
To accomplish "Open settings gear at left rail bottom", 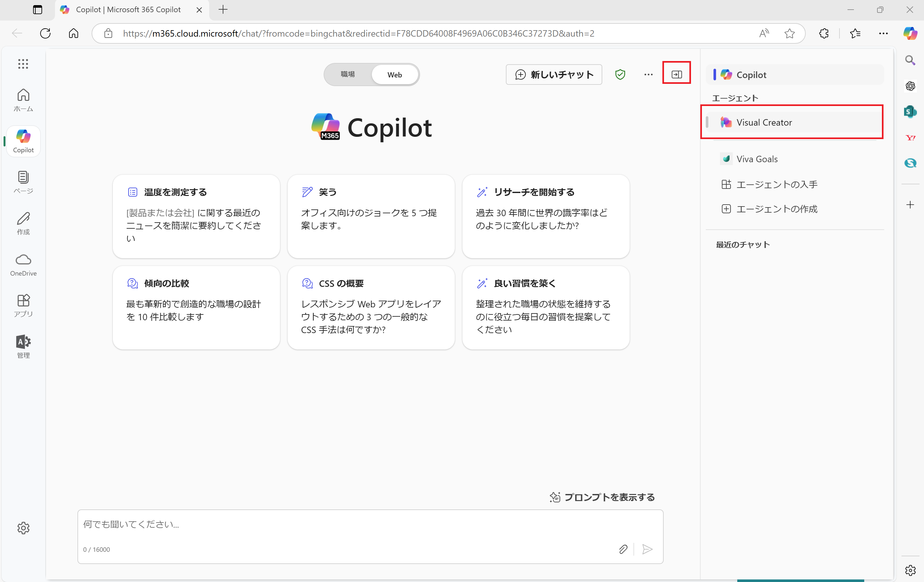I will 23,528.
